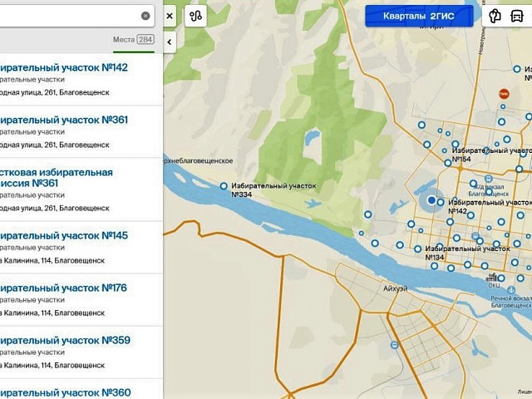
Task: Close the search results panel
Action: (x=170, y=16)
